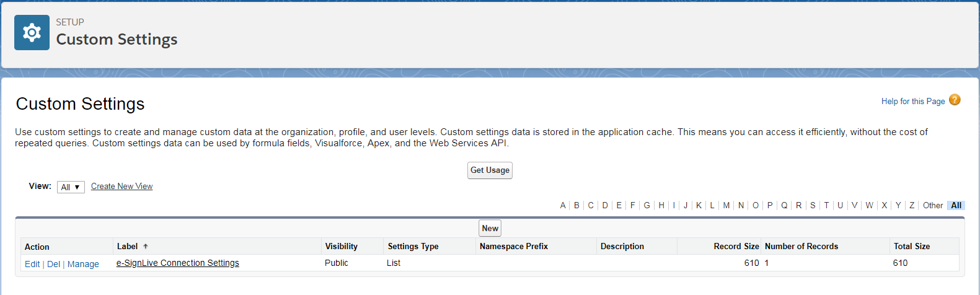Sort by the Settings Type column header
The image size is (980, 295).
[413, 246]
